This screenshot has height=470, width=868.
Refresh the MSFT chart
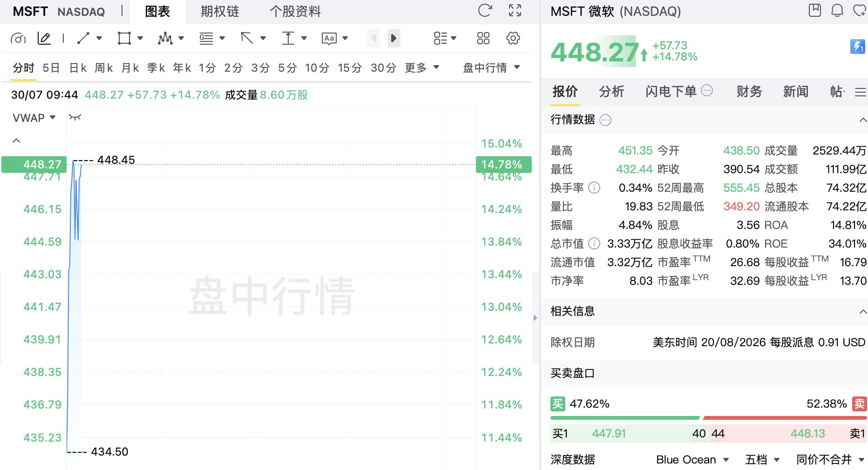pos(485,11)
